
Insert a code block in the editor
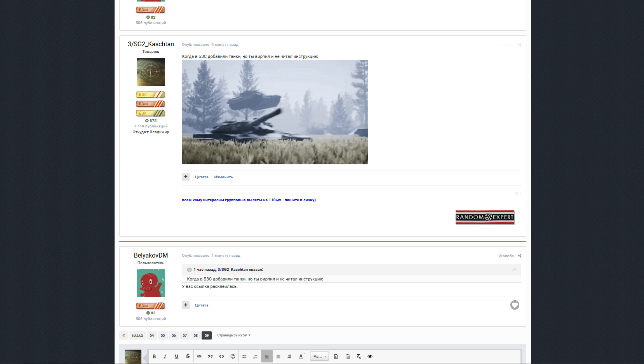(x=221, y=356)
